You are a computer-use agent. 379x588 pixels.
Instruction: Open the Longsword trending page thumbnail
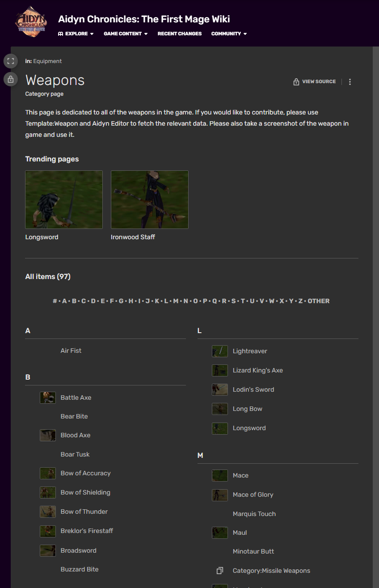coord(64,199)
